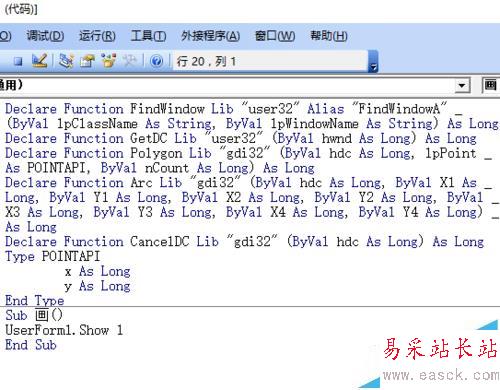Viewport: 500px width, 390px height.
Task: Click the End Sub line
Action: (31, 345)
